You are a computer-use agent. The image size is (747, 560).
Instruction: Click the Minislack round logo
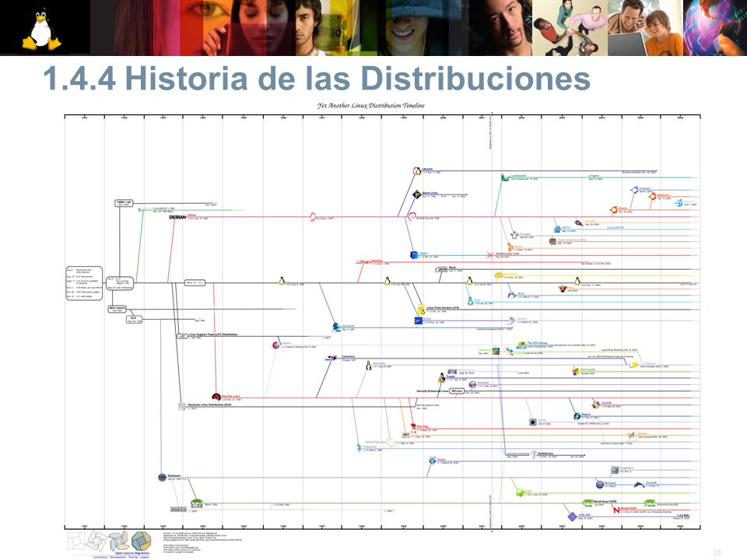599,485
